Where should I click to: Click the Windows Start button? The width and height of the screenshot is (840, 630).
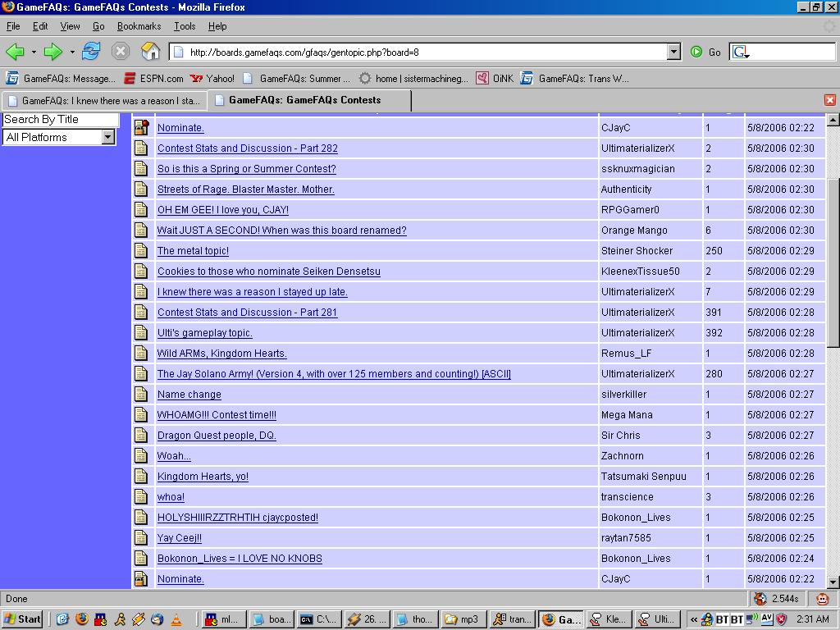coord(22,619)
